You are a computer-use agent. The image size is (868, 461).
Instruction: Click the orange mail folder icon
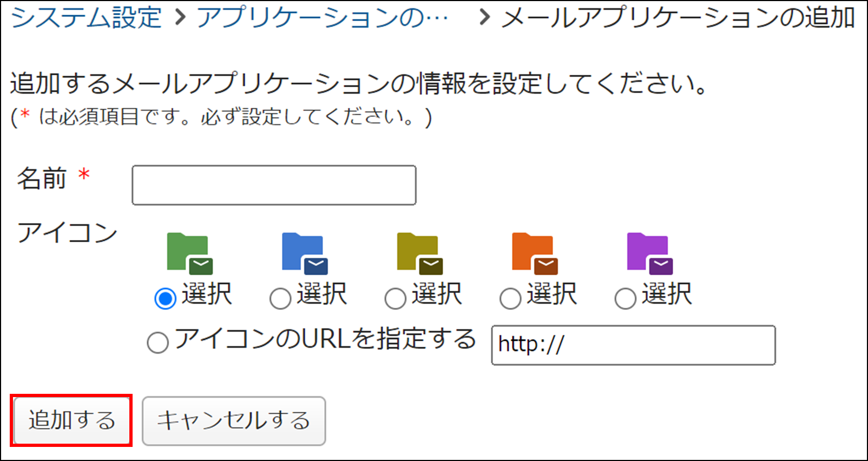point(535,254)
